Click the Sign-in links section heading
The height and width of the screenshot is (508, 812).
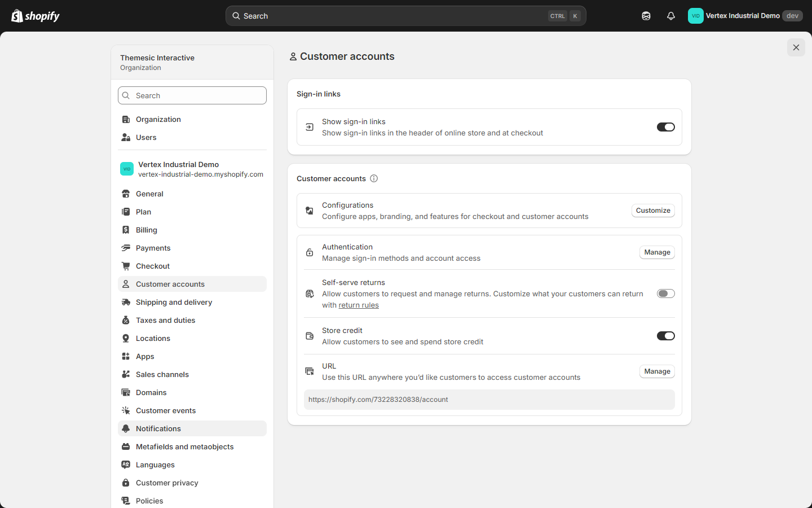pos(319,94)
